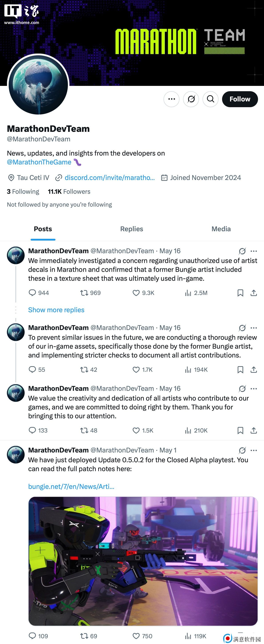
Task: Bookmark the artist decals investigation post
Action: [240, 293]
